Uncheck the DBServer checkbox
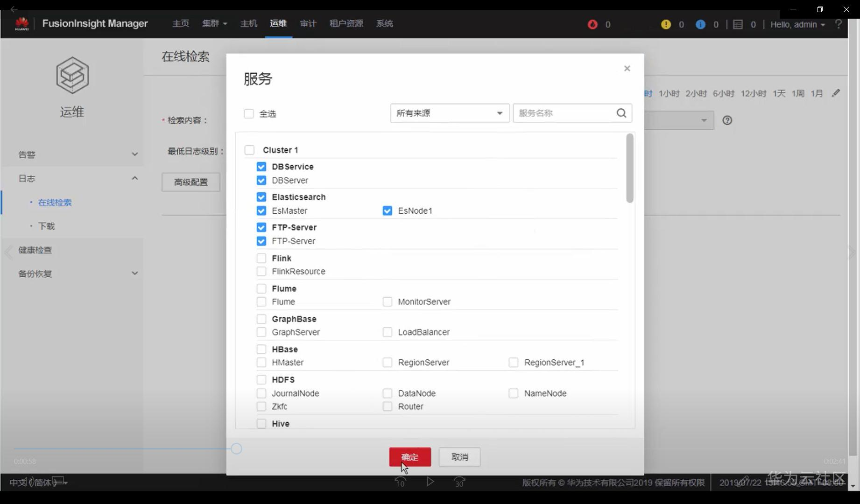Screen dimensions: 860x504 point(261,180)
